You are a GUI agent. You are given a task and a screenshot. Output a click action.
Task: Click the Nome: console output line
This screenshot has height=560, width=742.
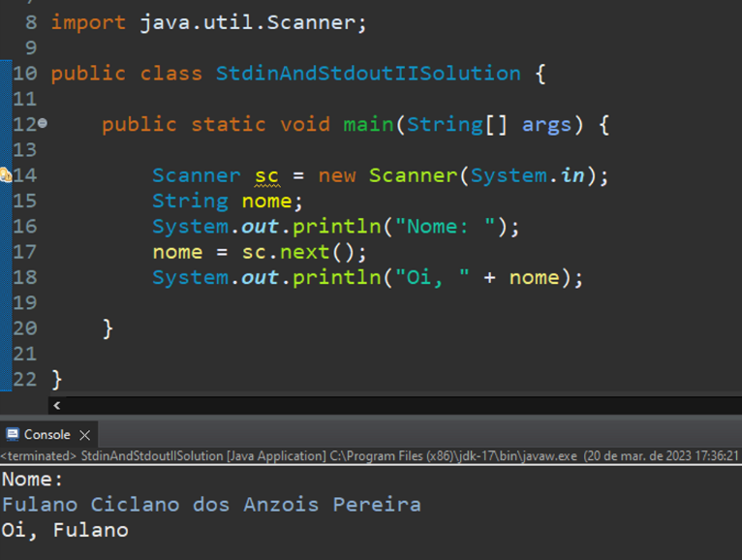point(32,480)
